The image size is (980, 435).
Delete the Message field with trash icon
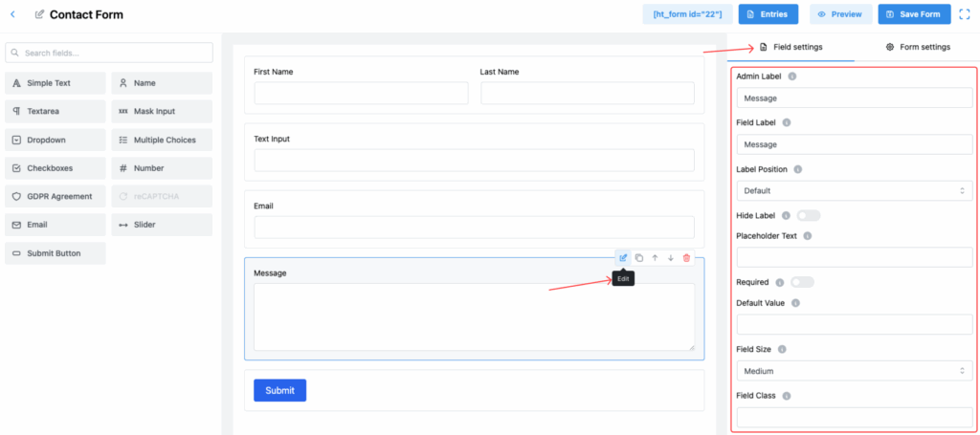pos(686,258)
